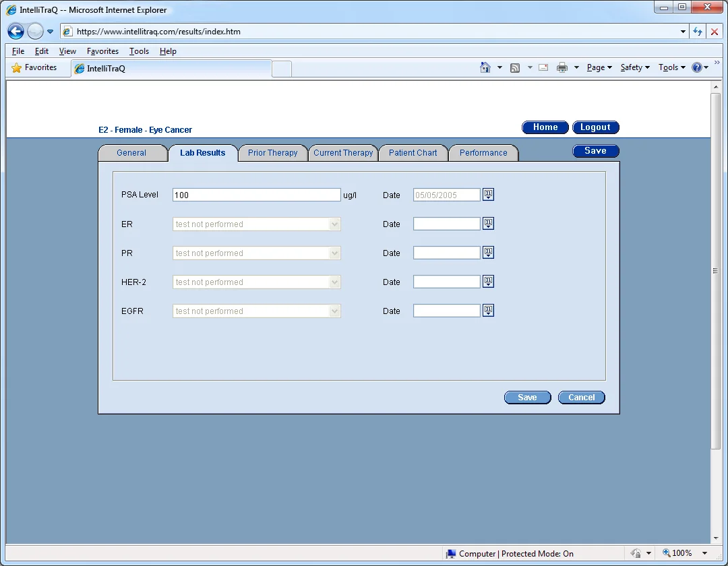Open the View menu

[x=67, y=51]
